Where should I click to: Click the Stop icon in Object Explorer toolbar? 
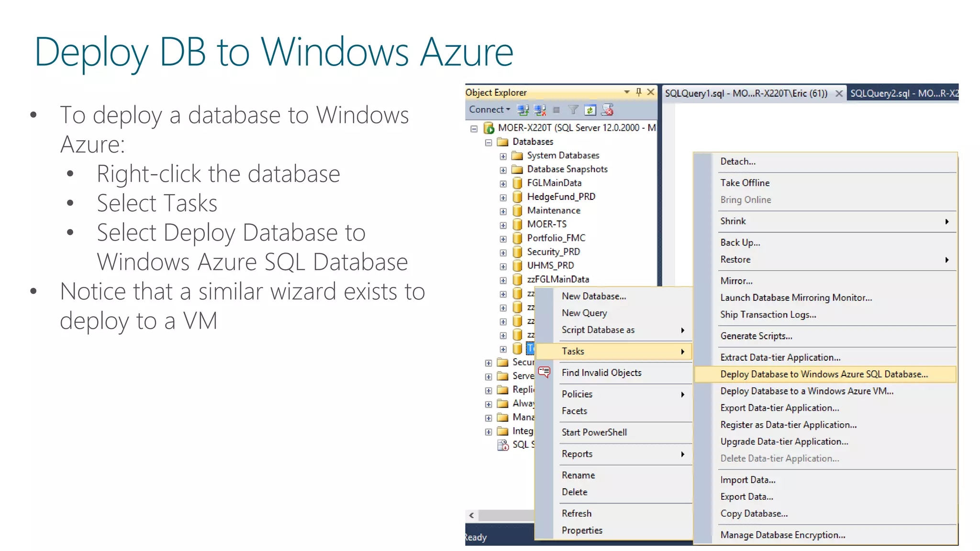(x=556, y=110)
